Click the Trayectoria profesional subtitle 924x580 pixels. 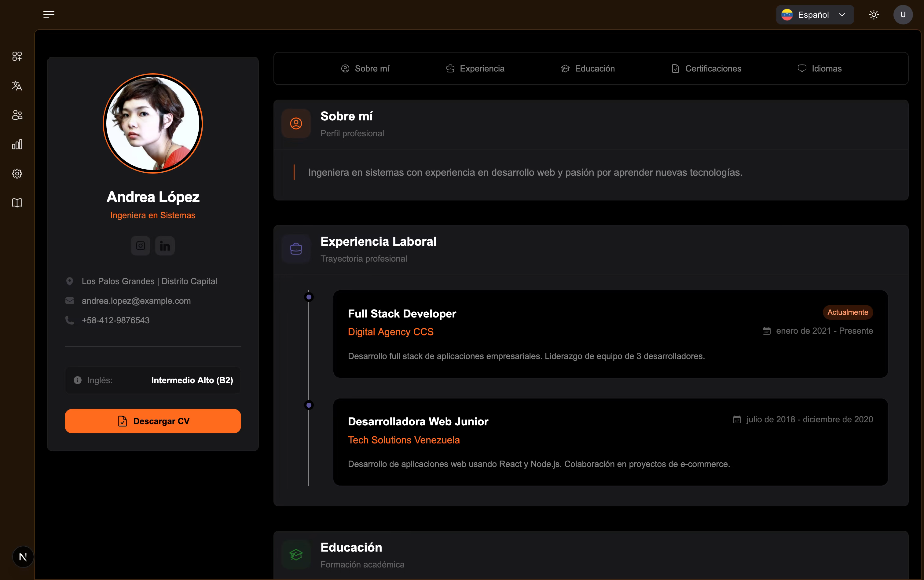[364, 259]
